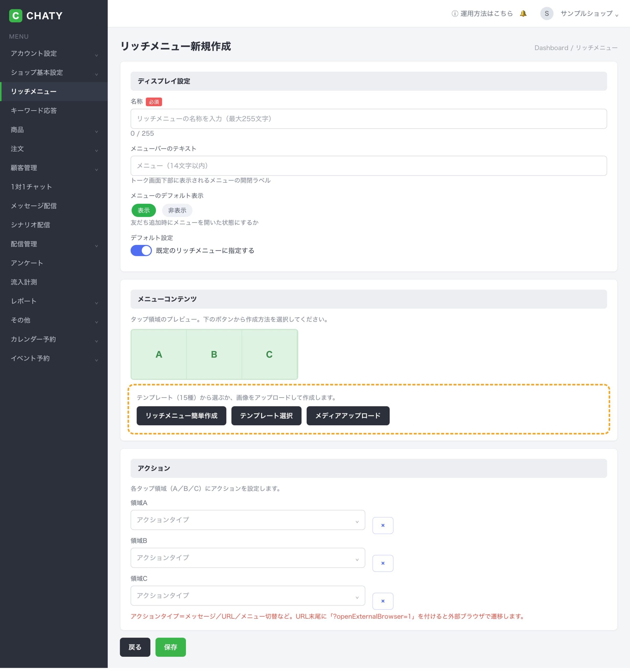Click the リッチメニュー簡単作成 button
The image size is (630, 672).
181,416
